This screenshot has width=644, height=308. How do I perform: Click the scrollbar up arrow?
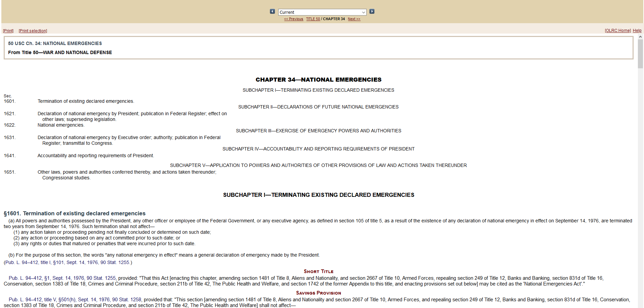(x=640, y=37)
